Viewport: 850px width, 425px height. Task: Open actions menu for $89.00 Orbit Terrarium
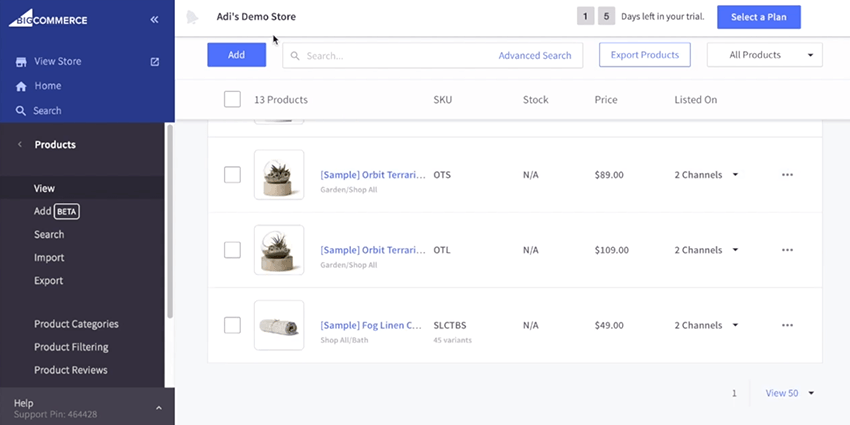(787, 175)
